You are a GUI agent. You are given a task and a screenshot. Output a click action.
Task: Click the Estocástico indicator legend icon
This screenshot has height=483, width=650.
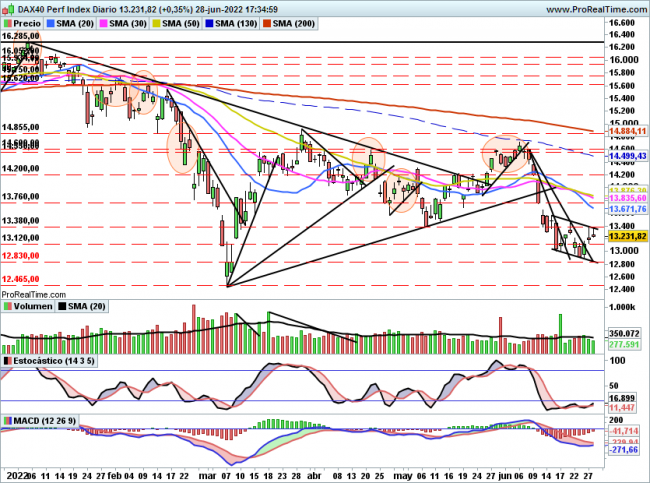(x=8, y=358)
